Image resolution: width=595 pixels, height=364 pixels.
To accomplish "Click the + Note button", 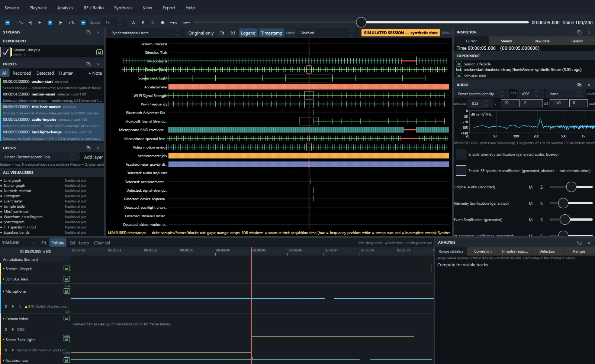I will (95, 74).
